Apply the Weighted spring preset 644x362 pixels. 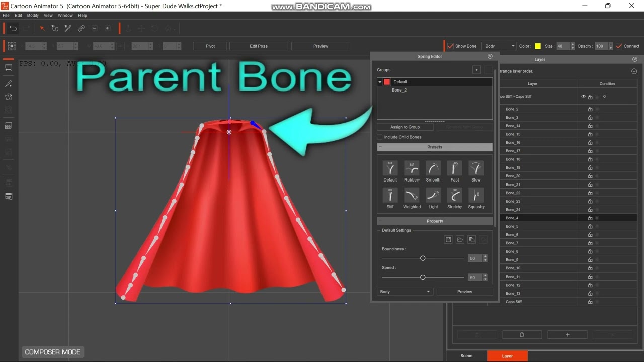tap(412, 195)
